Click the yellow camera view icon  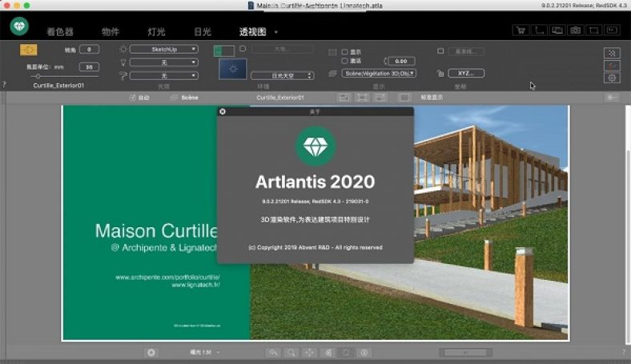click(28, 50)
